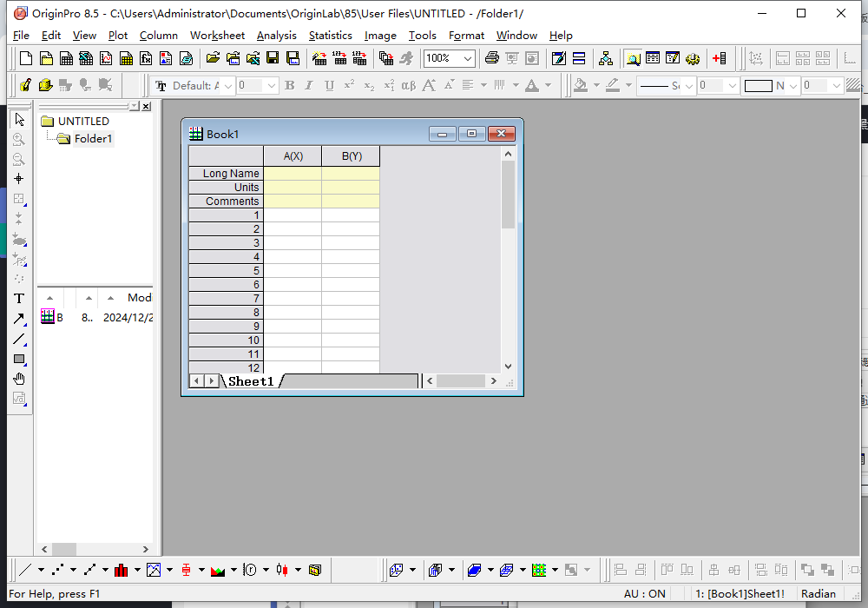Expand the Line plot type arrow
868x608 pixels.
41,570
